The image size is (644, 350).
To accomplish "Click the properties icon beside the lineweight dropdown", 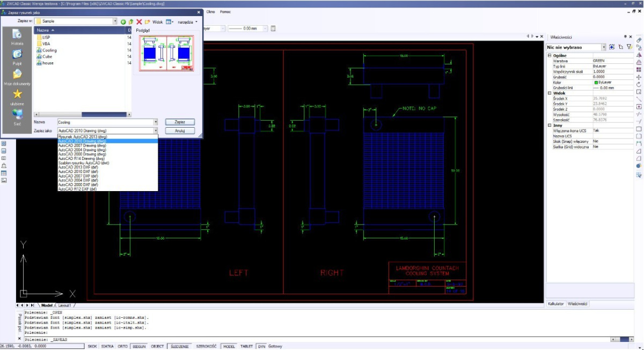I will pyautogui.click(x=273, y=28).
